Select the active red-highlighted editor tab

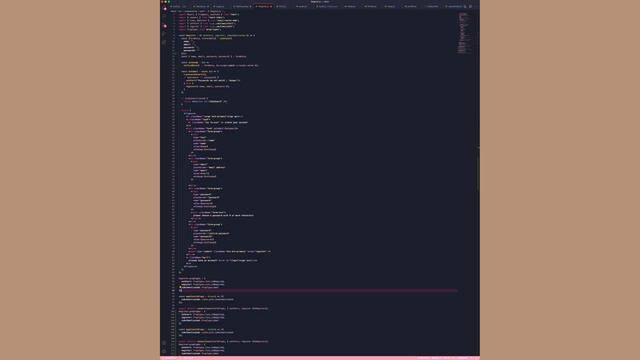(x=264, y=7)
